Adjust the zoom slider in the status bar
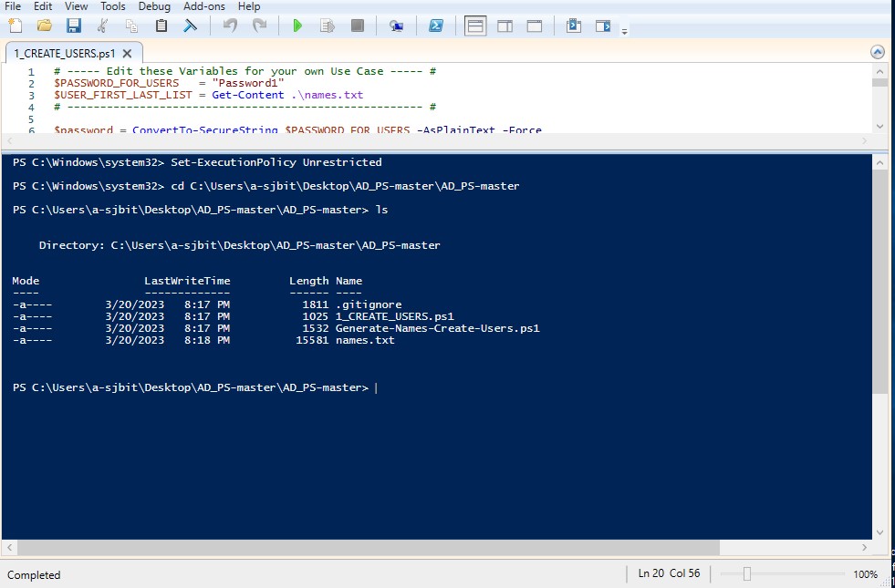 pos(746,573)
